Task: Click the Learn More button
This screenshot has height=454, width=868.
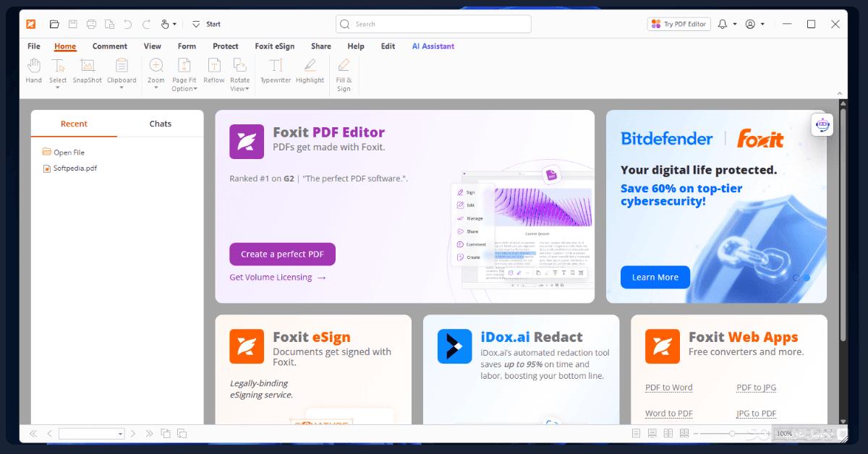Action: (655, 277)
